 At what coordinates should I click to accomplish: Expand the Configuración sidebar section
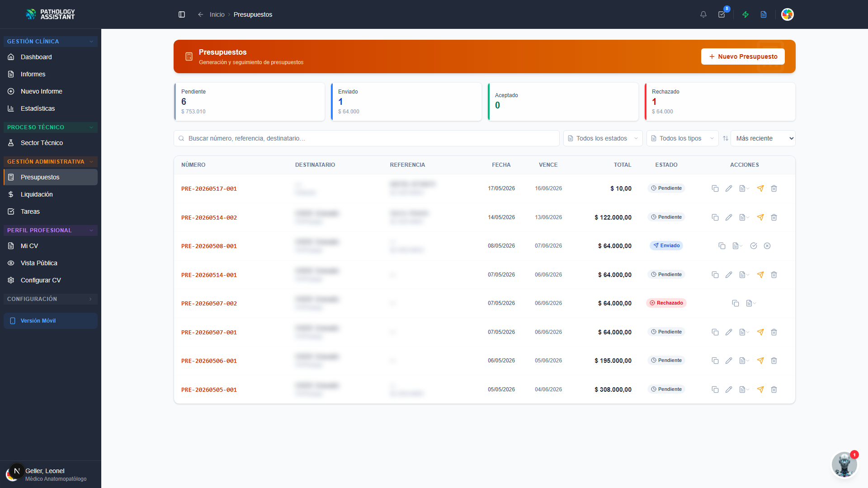click(51, 299)
